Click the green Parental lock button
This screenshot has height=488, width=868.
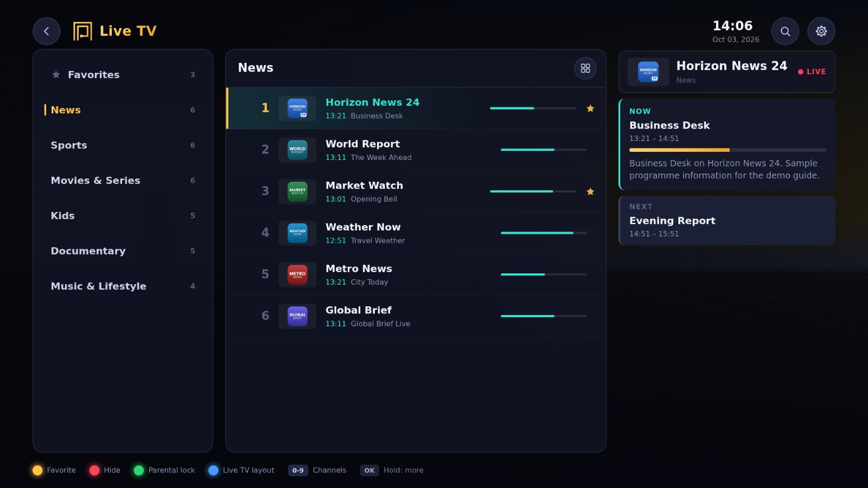click(x=139, y=470)
